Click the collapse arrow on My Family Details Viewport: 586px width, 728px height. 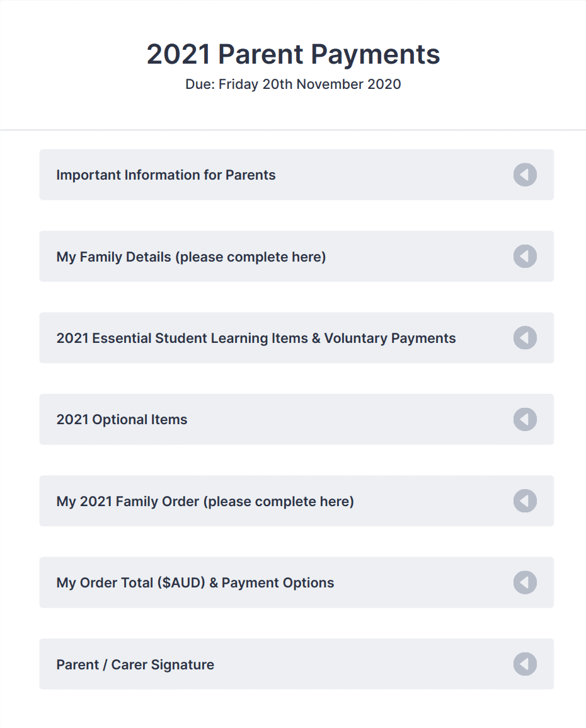pos(525,257)
